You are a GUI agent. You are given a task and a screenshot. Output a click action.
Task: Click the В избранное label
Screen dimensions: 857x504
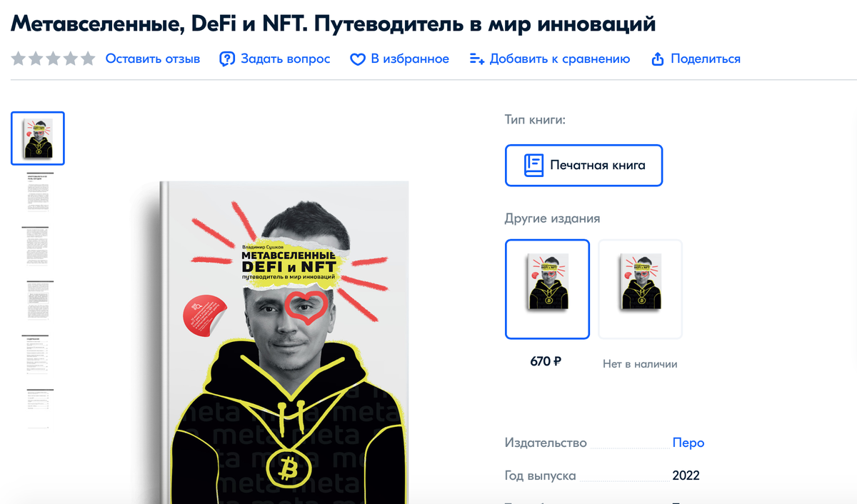pyautogui.click(x=410, y=59)
